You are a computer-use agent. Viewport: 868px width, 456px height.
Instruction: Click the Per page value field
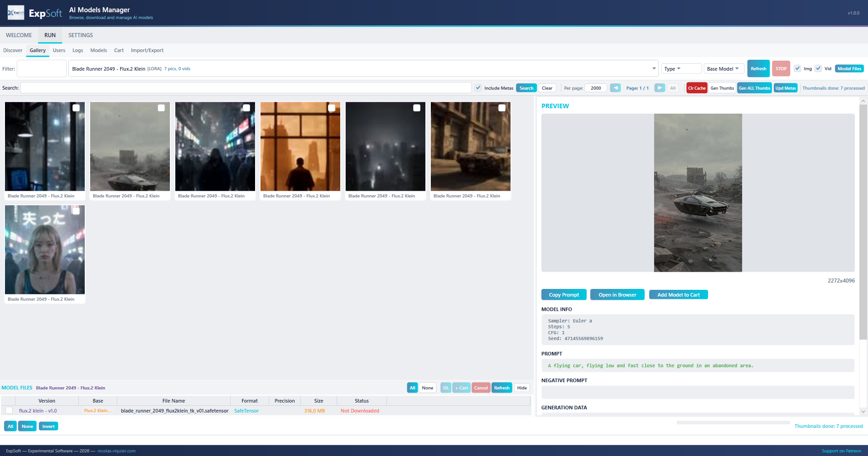tap(596, 88)
